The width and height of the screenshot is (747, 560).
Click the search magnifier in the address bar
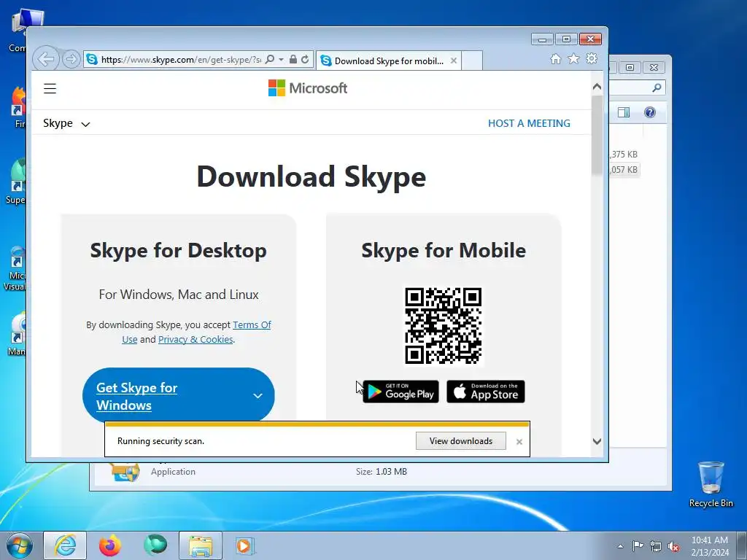pyautogui.click(x=270, y=60)
